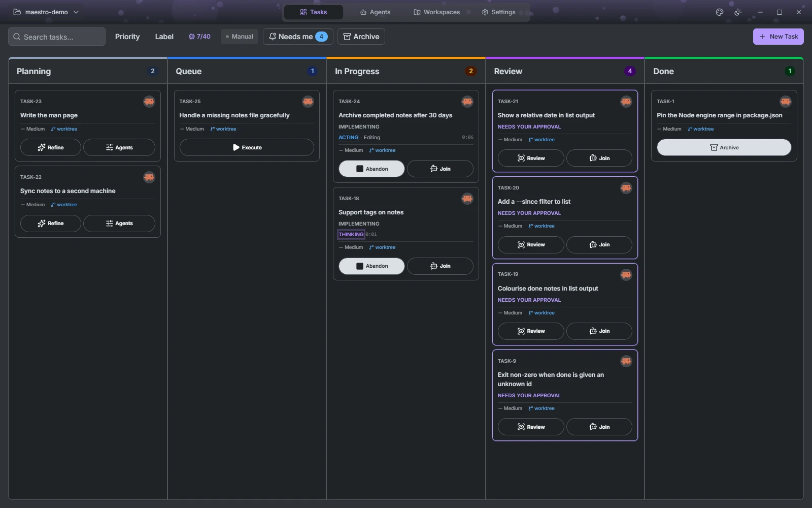This screenshot has width=812, height=508.
Task: Open the theme palette icon
Action: (x=719, y=12)
